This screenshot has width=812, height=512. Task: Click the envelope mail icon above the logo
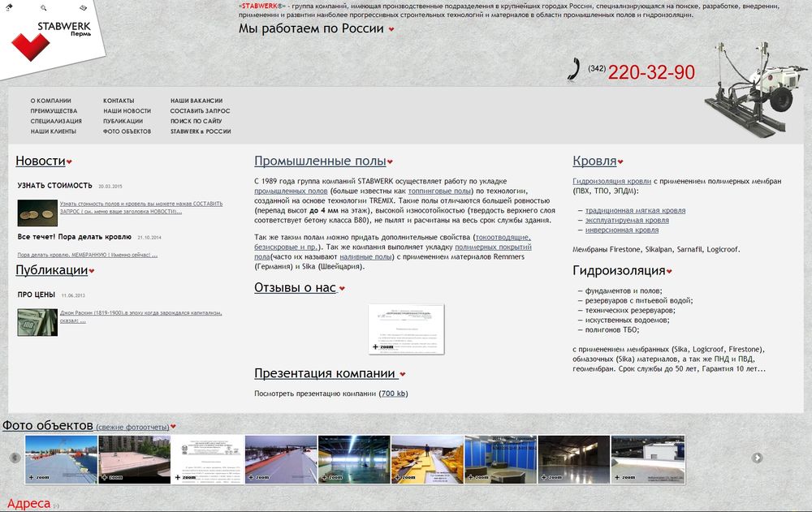click(83, 8)
